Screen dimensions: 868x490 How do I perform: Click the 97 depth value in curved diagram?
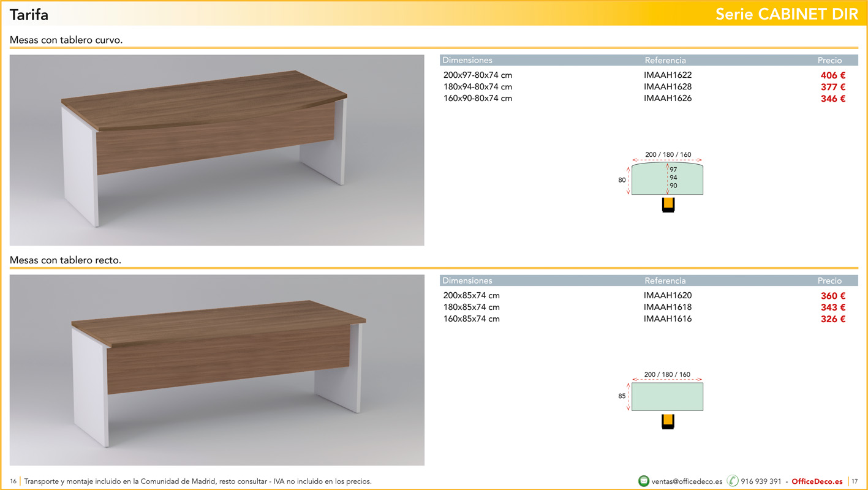tap(673, 170)
